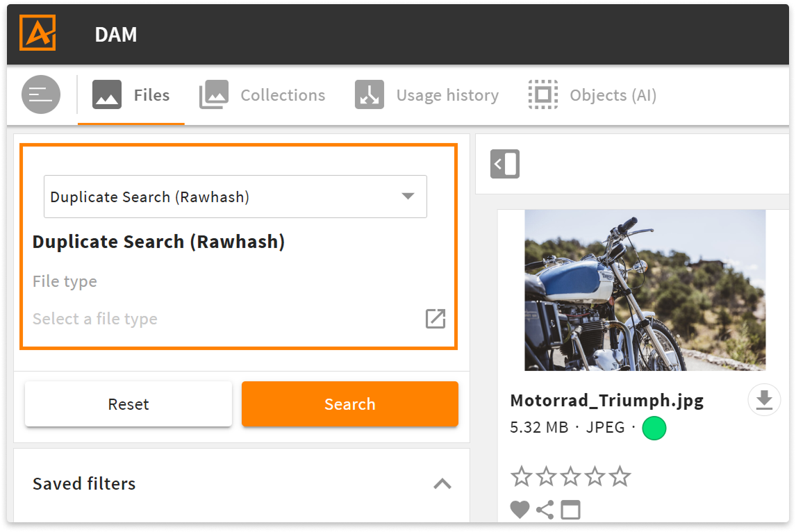Rate the image four stars
The width and height of the screenshot is (796, 532).
(x=595, y=476)
